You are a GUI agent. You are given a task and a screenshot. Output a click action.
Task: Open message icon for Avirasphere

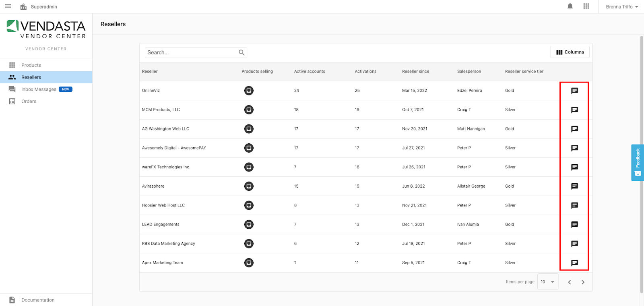pos(574,186)
